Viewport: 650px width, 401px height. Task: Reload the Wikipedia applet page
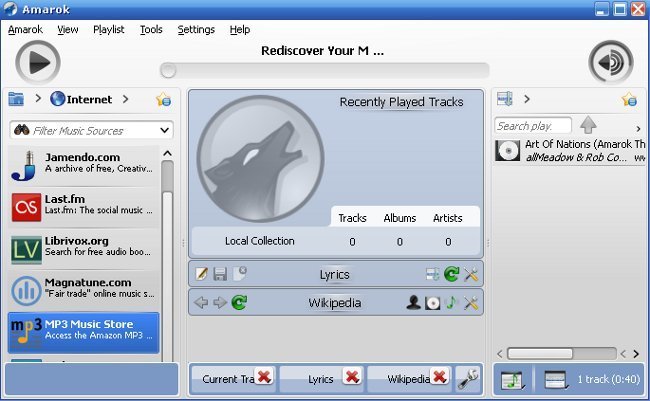239,302
